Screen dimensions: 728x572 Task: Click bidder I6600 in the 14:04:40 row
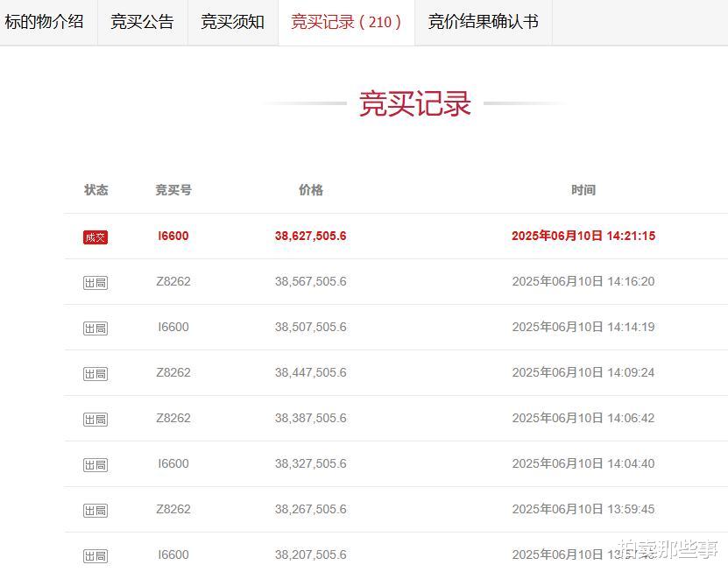[173, 463]
